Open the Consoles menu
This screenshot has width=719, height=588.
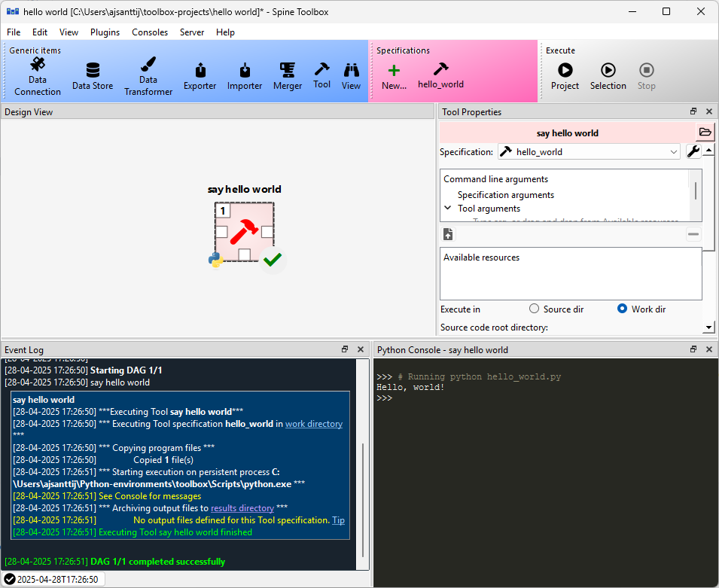pyautogui.click(x=150, y=32)
